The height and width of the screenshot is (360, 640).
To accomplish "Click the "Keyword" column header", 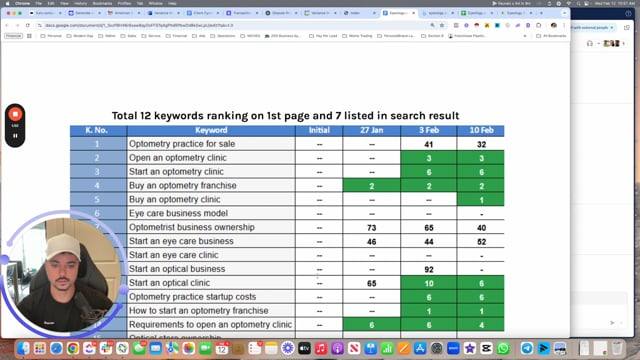I will pos(211,131).
